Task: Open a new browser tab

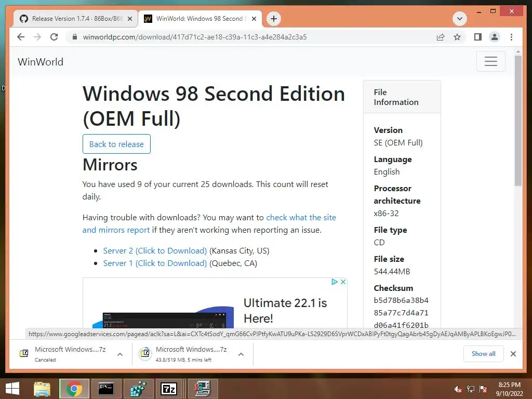Action: (x=274, y=19)
